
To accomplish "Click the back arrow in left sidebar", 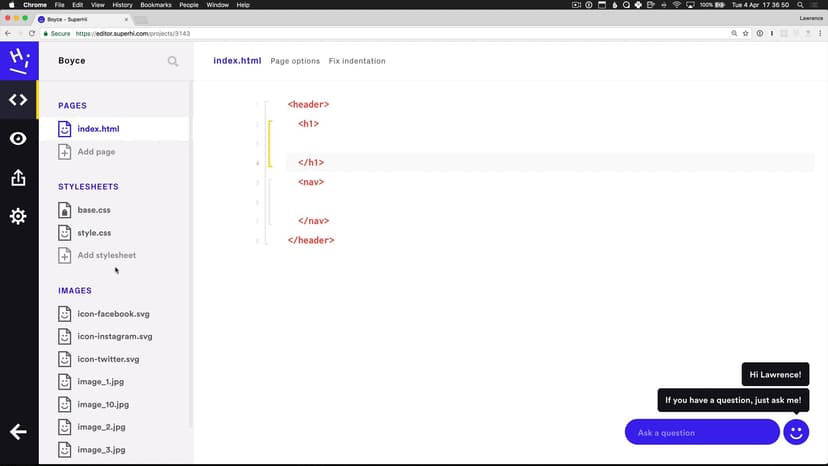I will pyautogui.click(x=18, y=432).
